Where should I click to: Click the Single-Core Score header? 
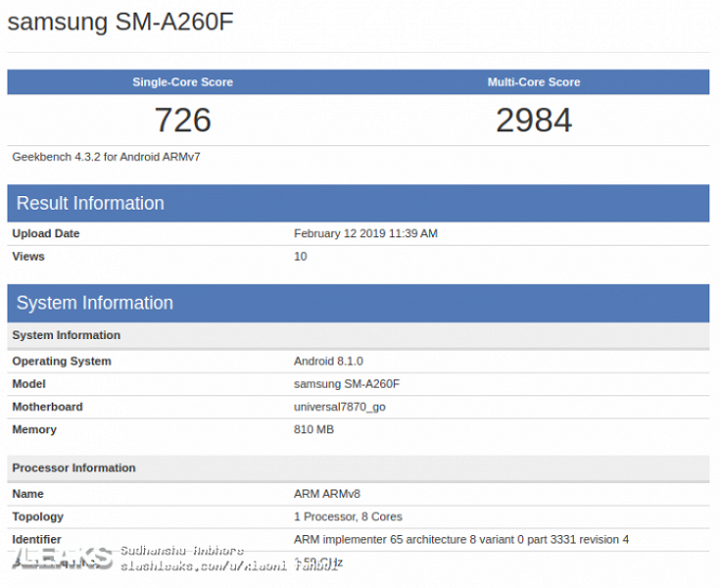coord(182,82)
